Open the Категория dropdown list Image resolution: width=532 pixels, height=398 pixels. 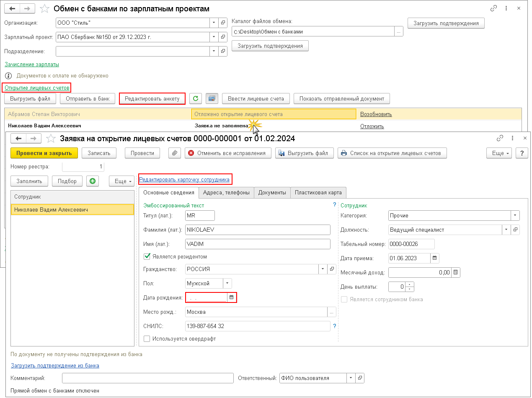(515, 215)
